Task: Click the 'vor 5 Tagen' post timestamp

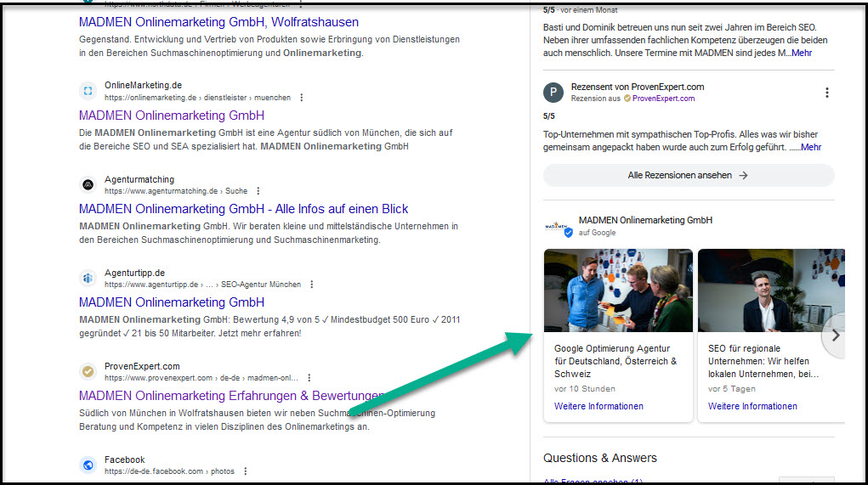Action: coord(731,389)
